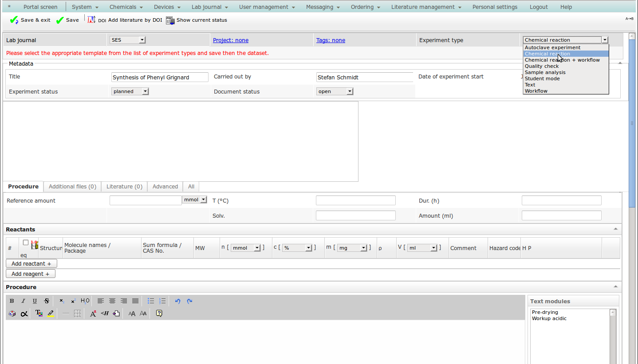Click into the Title input field

[160, 77]
